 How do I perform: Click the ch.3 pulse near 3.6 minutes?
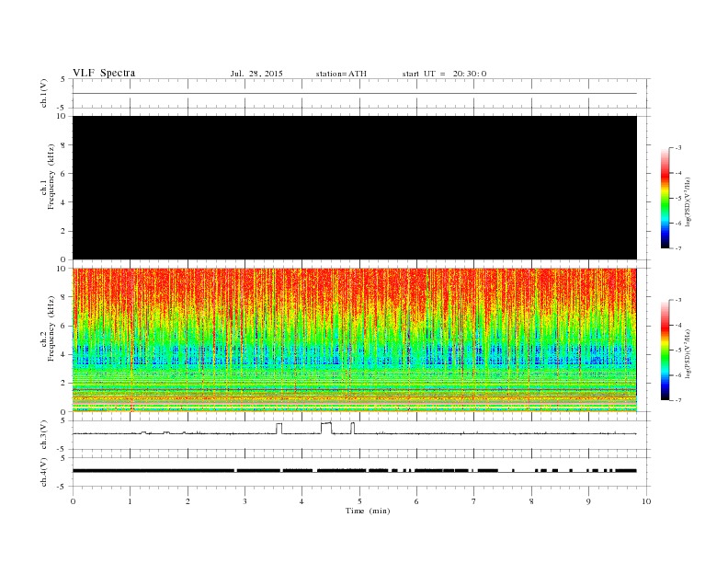tap(279, 429)
